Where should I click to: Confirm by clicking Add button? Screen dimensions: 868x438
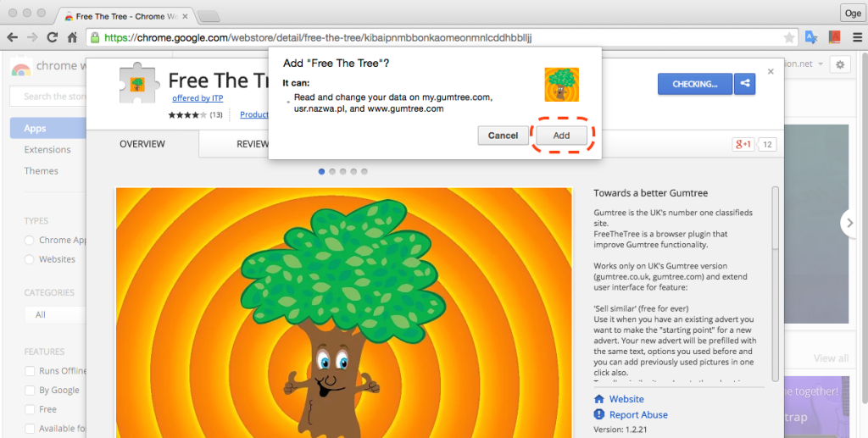coord(561,136)
